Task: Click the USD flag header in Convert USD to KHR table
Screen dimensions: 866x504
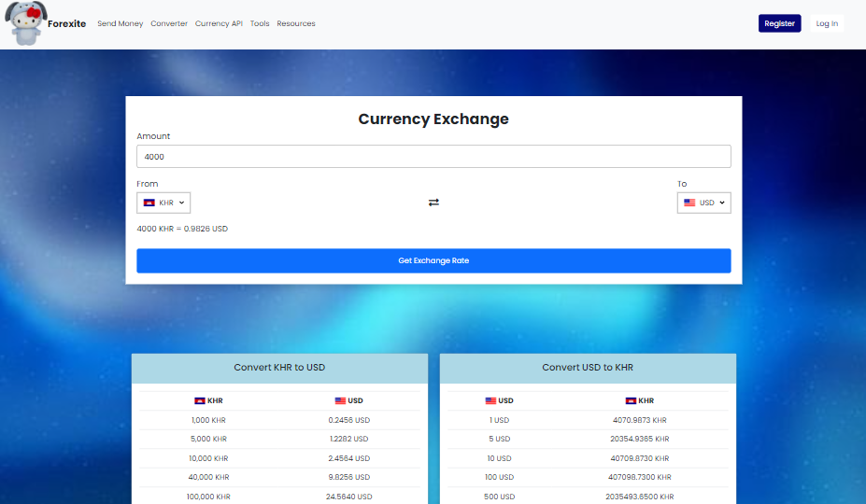Action: [490, 400]
